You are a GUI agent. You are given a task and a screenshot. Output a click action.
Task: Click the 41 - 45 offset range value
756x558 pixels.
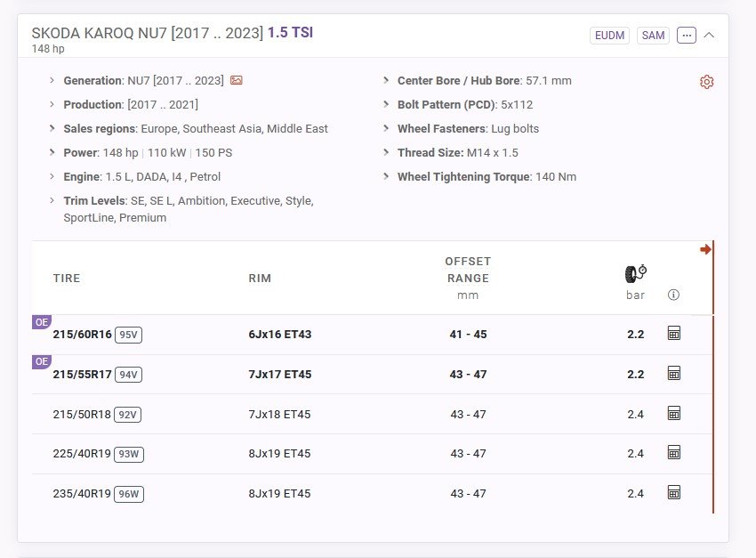point(468,335)
